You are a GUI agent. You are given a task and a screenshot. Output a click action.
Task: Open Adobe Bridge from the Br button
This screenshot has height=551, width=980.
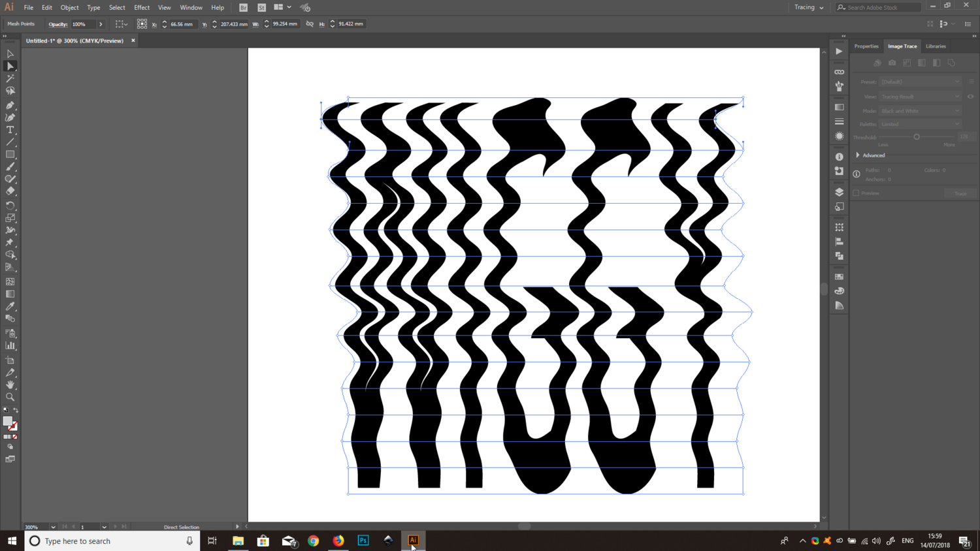coord(244,8)
